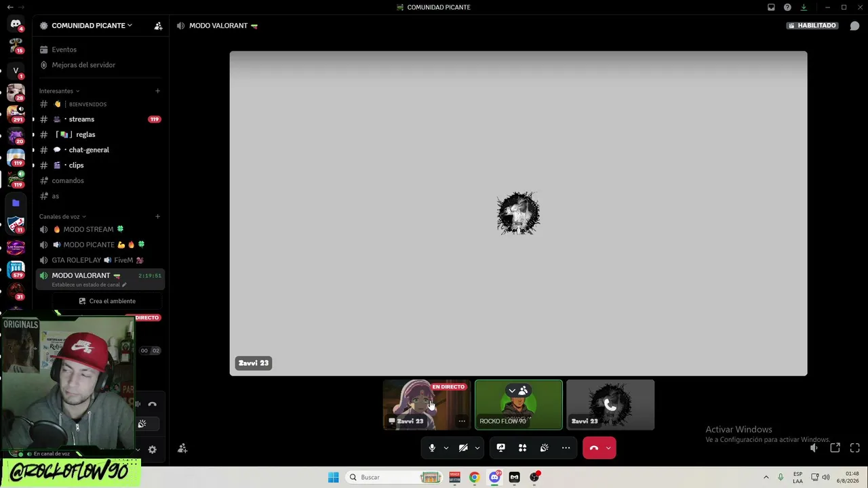Start an activity in the call
Screen dimensions: 868x488
coord(522,448)
